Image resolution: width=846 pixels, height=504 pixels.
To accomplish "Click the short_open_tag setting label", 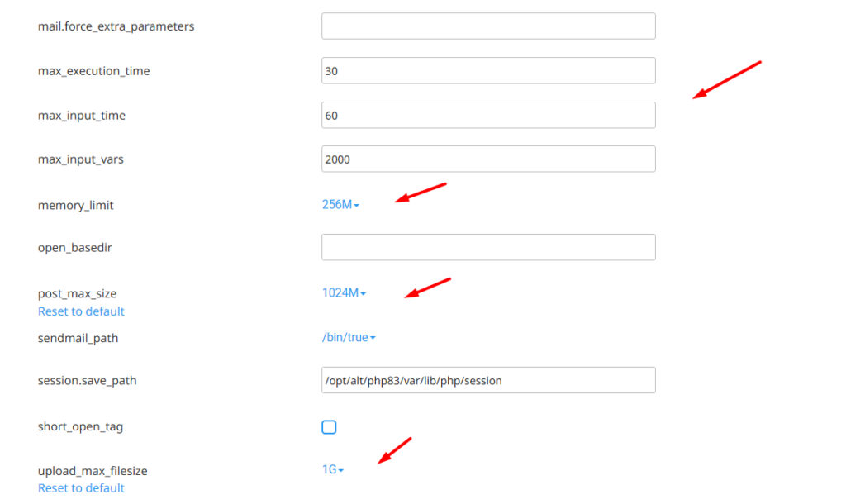I will point(81,427).
